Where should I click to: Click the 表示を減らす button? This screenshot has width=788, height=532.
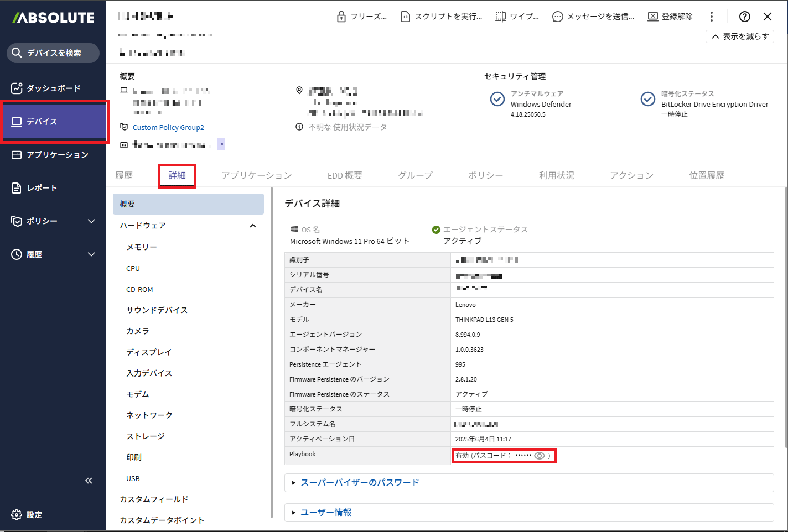[x=740, y=36]
